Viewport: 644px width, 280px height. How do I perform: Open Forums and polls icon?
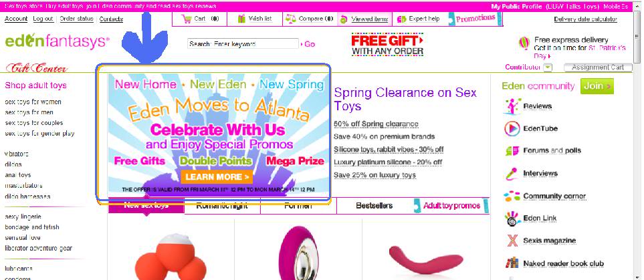click(512, 150)
